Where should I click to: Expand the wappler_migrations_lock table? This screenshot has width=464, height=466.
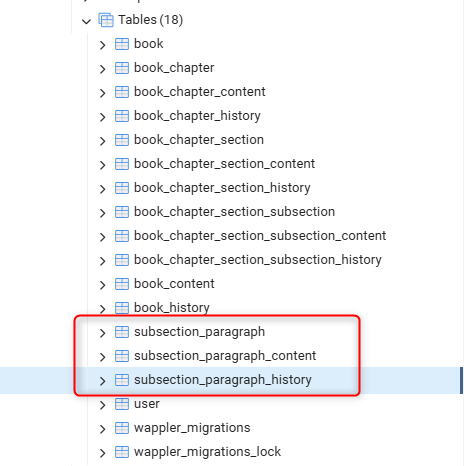102,453
